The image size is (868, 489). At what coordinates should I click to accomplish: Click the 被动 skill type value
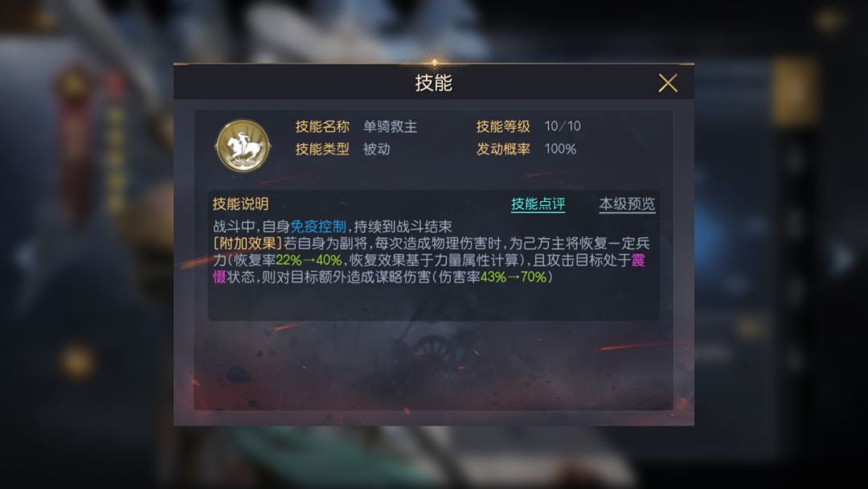coord(376,149)
